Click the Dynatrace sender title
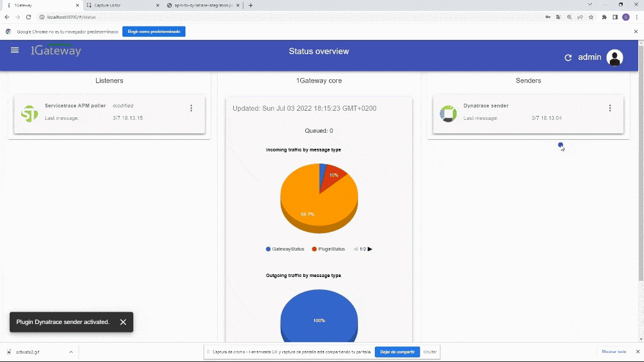644x362 pixels. click(486, 106)
